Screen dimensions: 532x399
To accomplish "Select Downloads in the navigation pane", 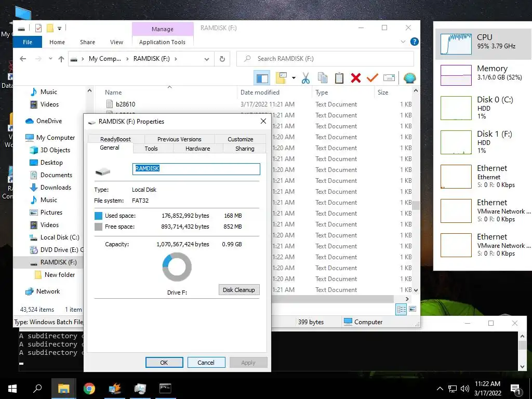I will 50,187.
